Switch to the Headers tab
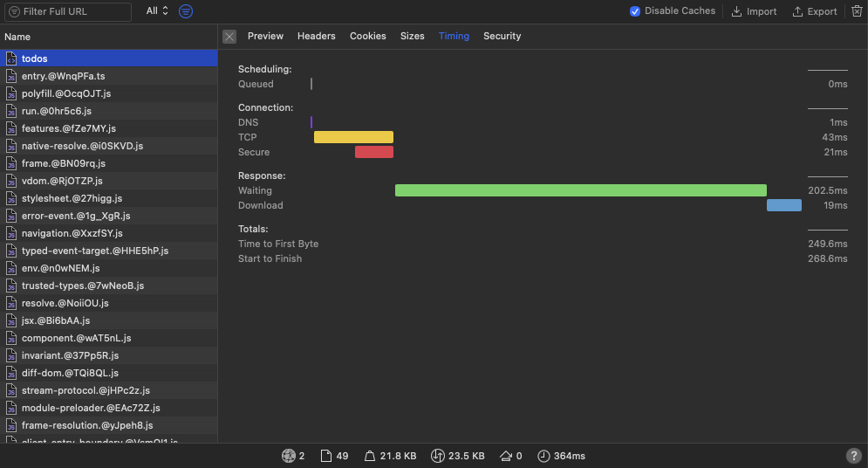 coord(316,36)
